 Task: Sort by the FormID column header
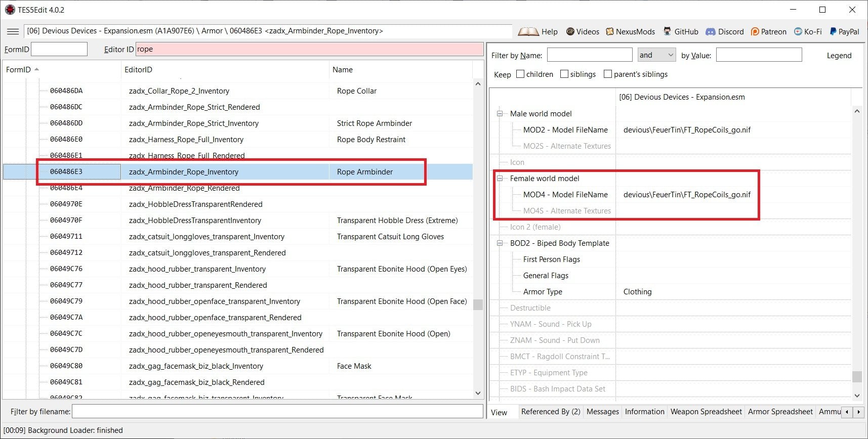[62, 70]
